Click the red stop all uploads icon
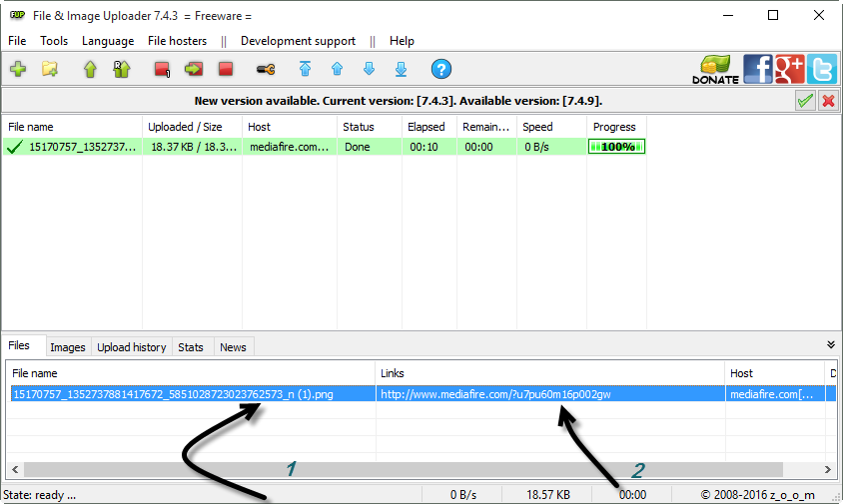Viewport: 843px width, 504px height. coord(226,69)
